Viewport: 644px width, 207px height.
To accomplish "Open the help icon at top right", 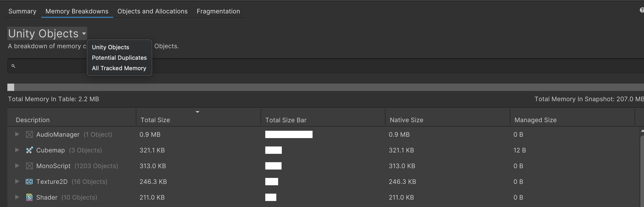I will (x=642, y=10).
